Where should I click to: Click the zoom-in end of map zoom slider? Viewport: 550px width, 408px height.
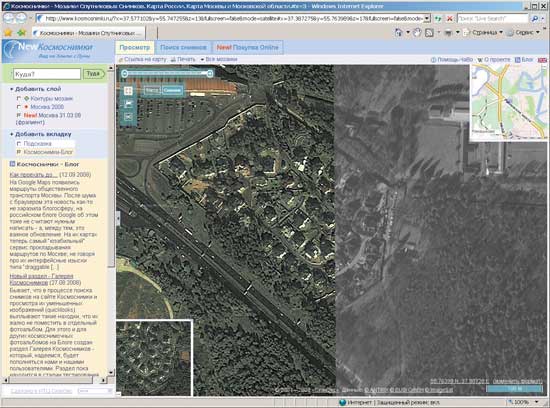click(210, 73)
